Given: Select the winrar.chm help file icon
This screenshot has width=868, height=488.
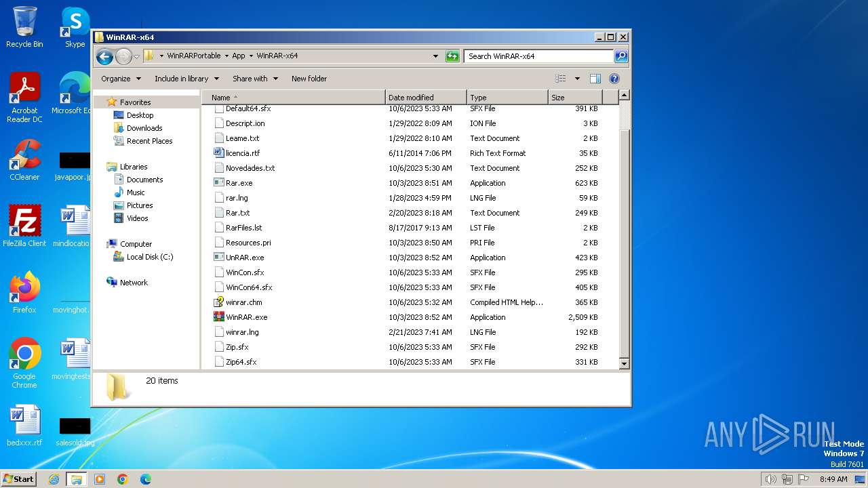Looking at the screenshot, I should point(219,302).
